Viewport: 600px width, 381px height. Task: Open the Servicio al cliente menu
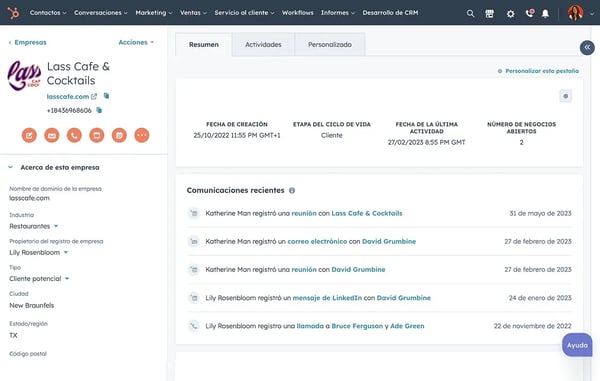click(244, 13)
